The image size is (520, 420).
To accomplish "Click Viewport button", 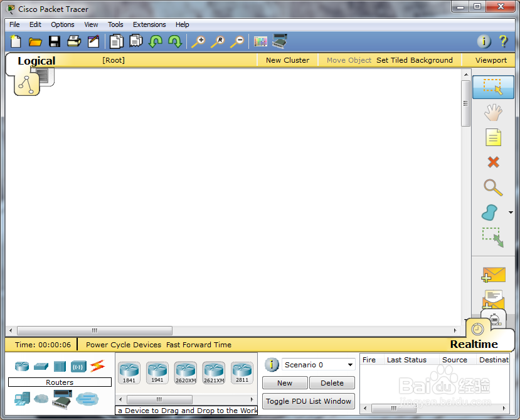I will (491, 60).
